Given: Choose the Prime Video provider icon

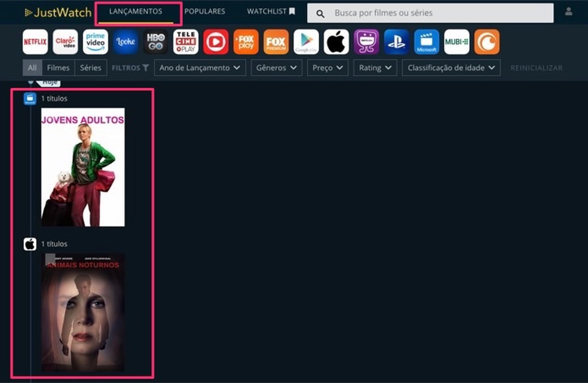Looking at the screenshot, I should coord(95,42).
